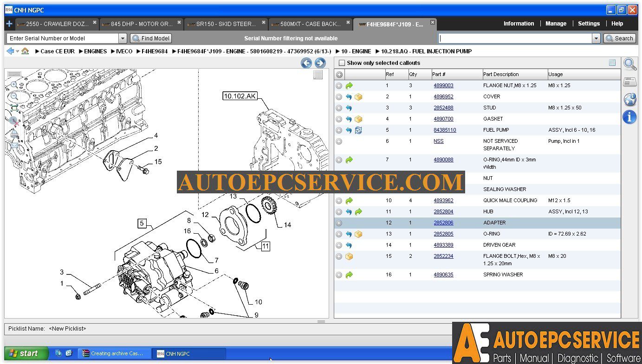Expand the back-history dropdown arrow in breadcrumb
This screenshot has width=642, height=364.
point(18,51)
